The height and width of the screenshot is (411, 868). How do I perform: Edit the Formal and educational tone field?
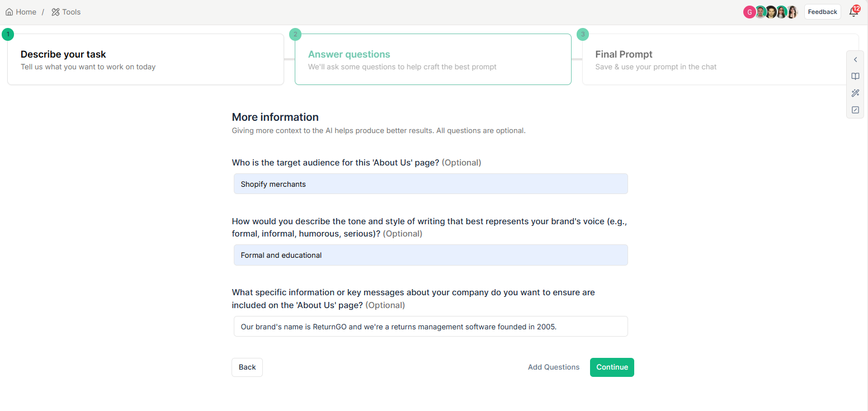431,255
